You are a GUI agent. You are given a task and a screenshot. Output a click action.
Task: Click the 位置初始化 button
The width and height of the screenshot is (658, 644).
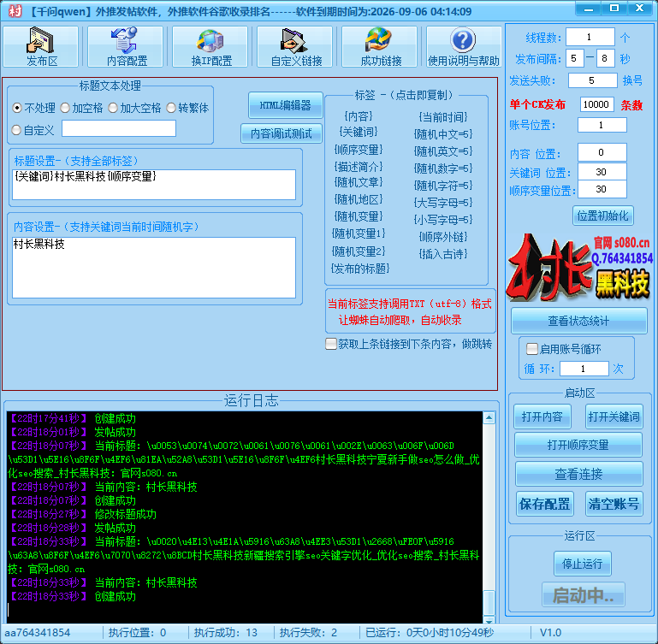point(602,216)
